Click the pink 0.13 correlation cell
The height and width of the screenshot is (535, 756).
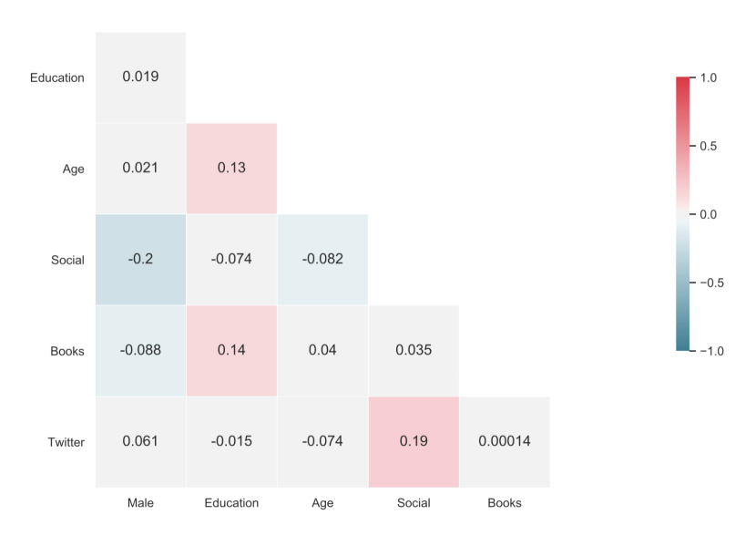(x=231, y=169)
